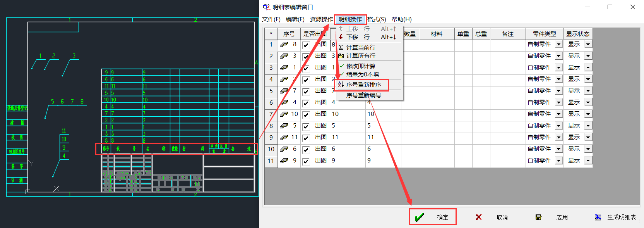Click the 材料 cell in row 6
The height and width of the screenshot is (228, 644).
436,103
